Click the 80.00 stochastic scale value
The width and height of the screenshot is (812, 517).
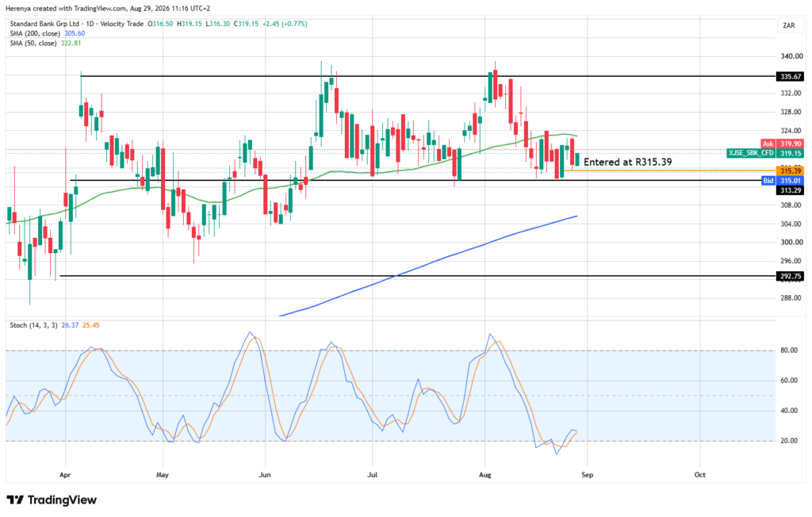point(789,350)
